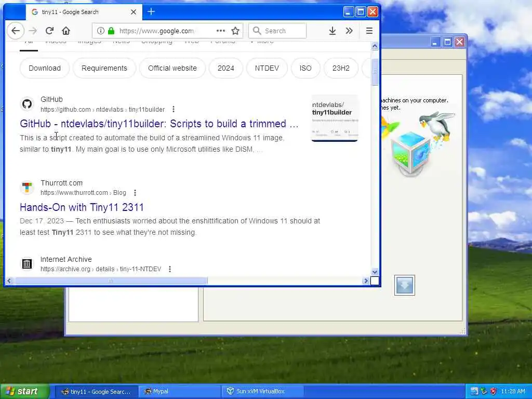Minimize the VirtualBox window
Viewport: 532px width, 399px height.
coord(435,42)
